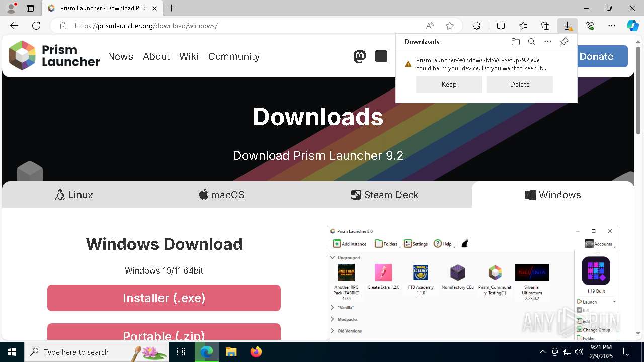The width and height of the screenshot is (644, 362).
Task: Close the Prism Launcher tab
Action: (155, 8)
